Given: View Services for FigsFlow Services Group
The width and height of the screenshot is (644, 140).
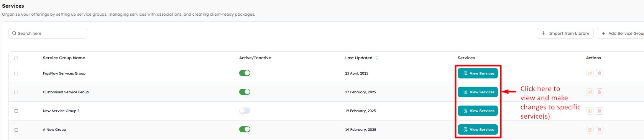Looking at the screenshot, I should coord(478,73).
